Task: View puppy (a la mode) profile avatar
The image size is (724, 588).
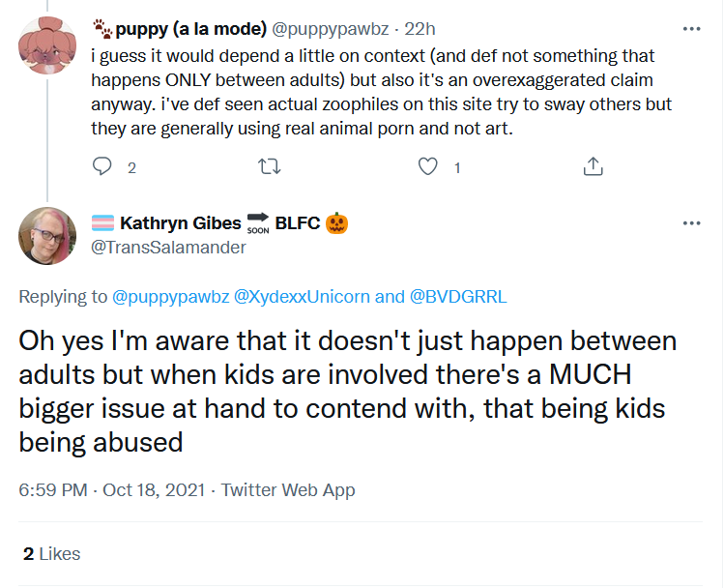Action: 47,45
